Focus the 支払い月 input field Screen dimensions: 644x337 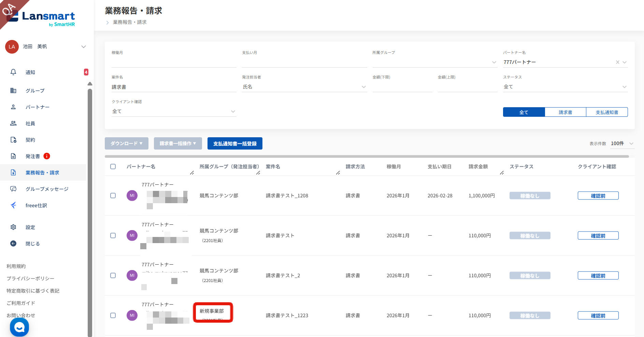304,62
